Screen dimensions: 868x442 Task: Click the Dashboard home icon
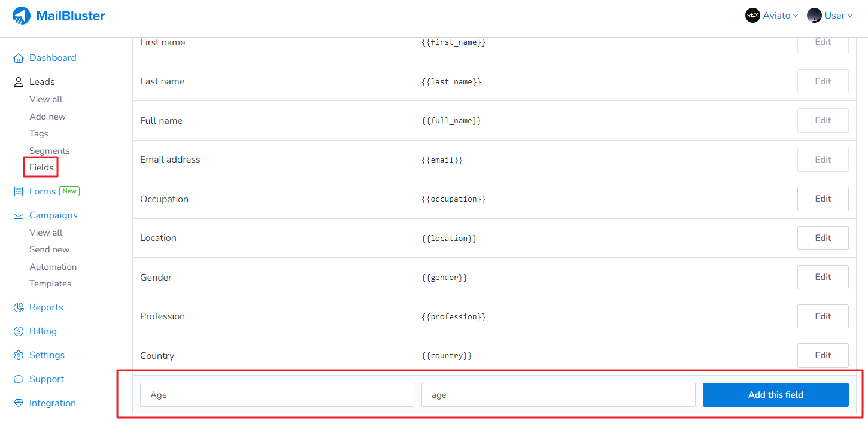point(19,58)
